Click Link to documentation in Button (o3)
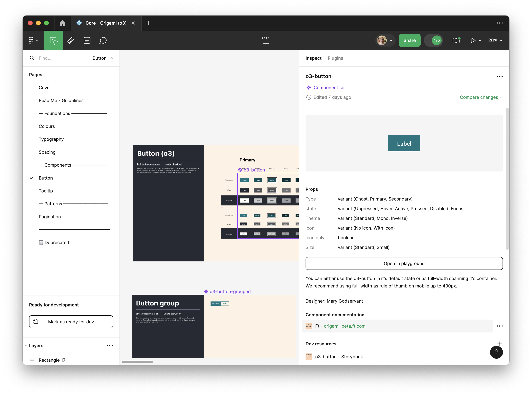The image size is (532, 395). point(148,164)
